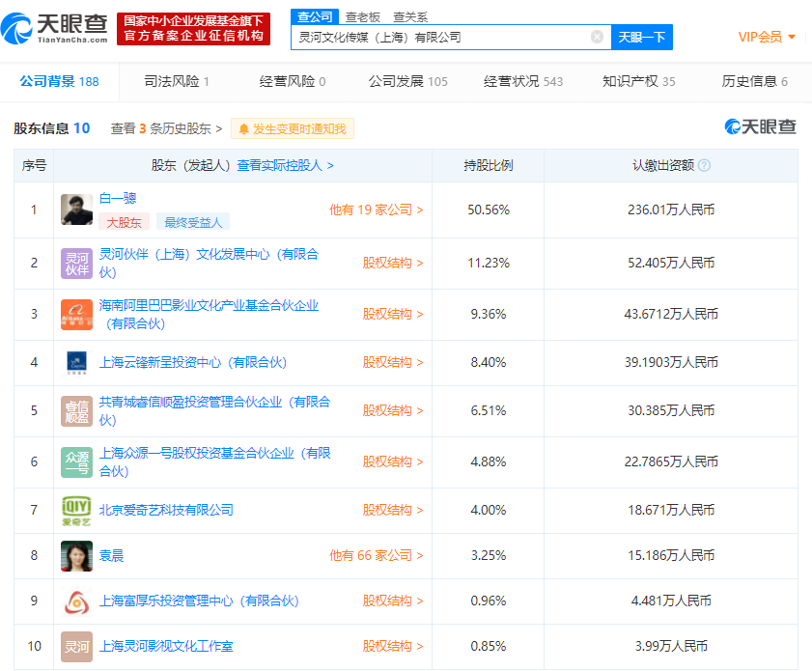Select the 11.23% shareholding cell
The height and width of the screenshot is (671, 812).
coord(489,263)
